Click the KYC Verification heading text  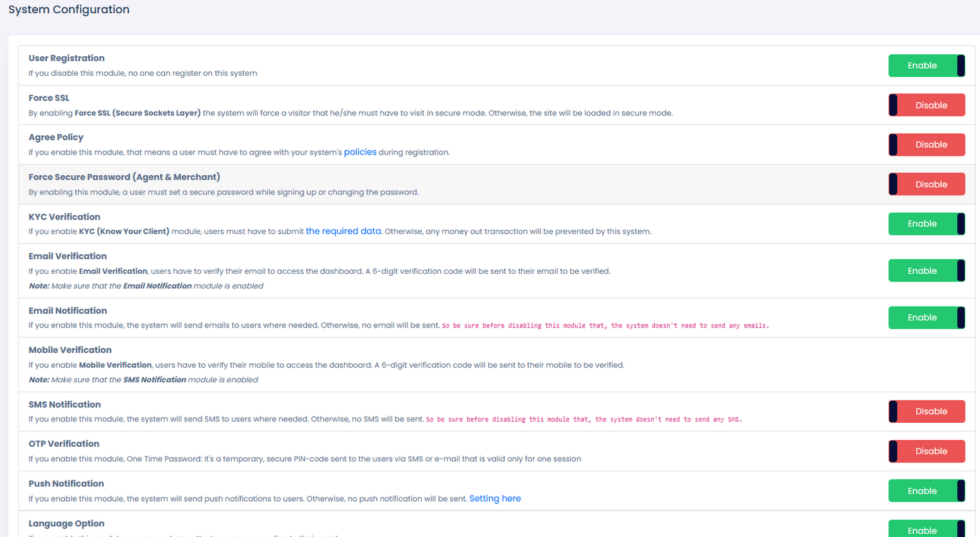64,217
